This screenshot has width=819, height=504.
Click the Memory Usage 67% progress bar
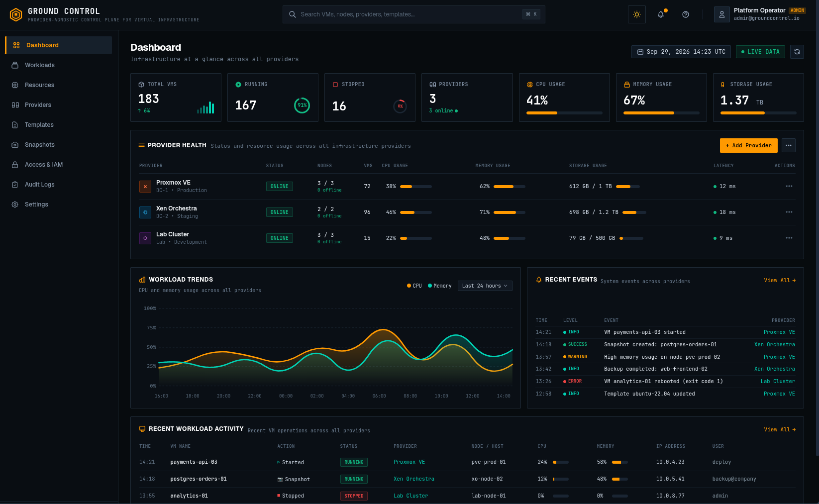pyautogui.click(x=661, y=113)
